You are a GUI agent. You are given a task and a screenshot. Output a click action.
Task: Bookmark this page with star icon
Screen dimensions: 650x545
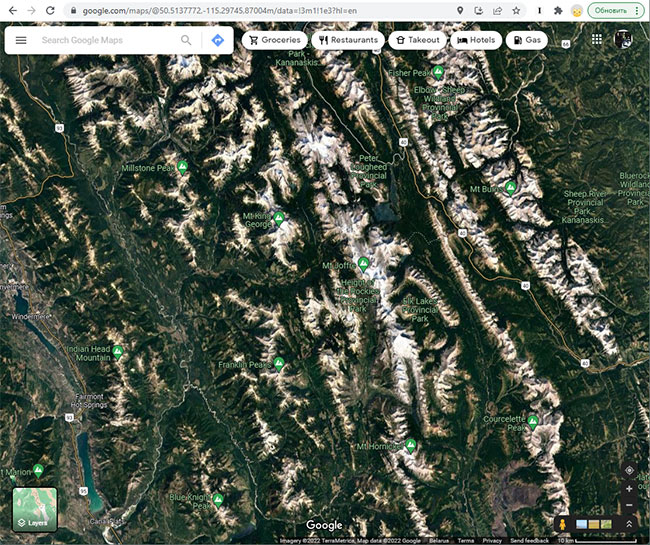tap(516, 11)
